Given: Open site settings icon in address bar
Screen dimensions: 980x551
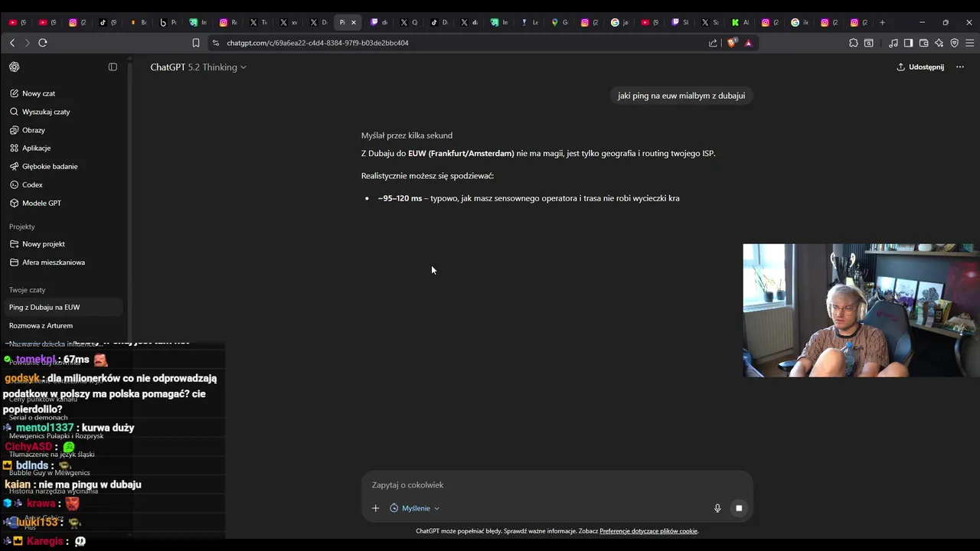Looking at the screenshot, I should tap(216, 43).
